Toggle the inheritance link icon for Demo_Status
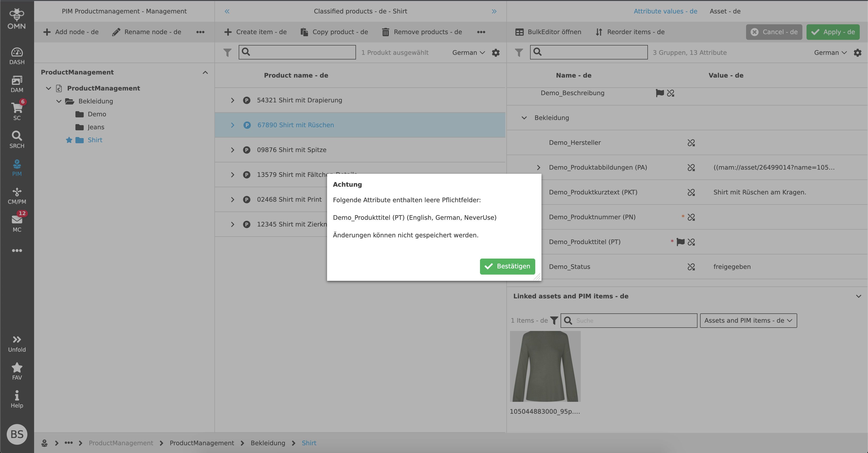Image resolution: width=868 pixels, height=453 pixels. (691, 267)
